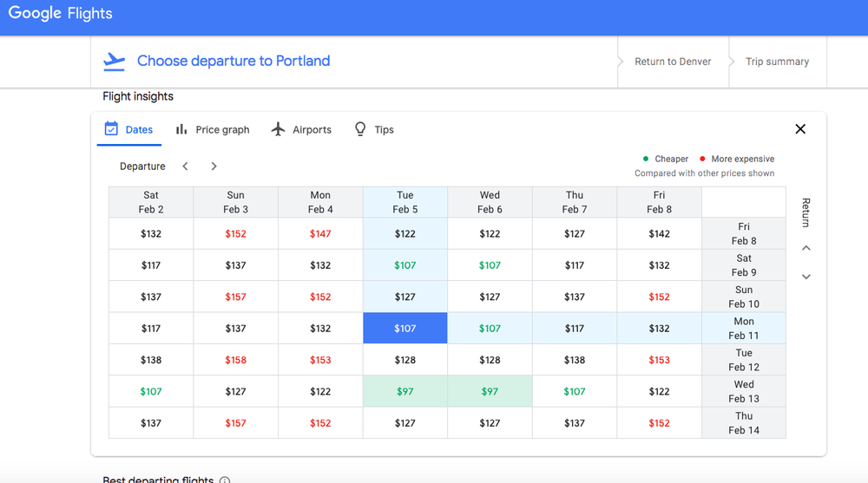Show later departure dates with right chevron

(214, 166)
